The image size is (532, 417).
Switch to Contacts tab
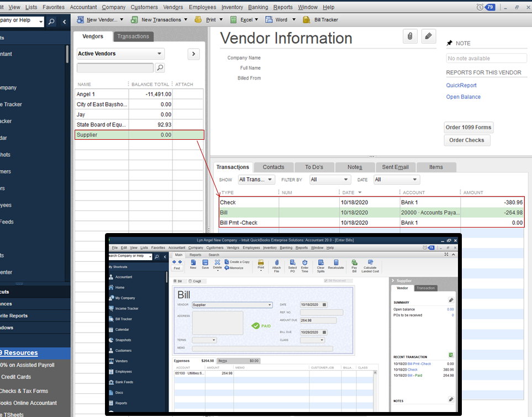(273, 167)
